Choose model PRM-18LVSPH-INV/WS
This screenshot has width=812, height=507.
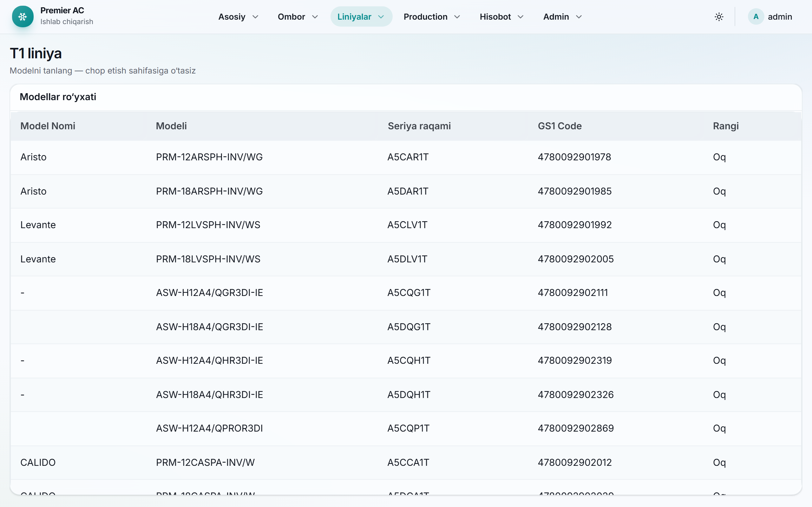click(406, 259)
